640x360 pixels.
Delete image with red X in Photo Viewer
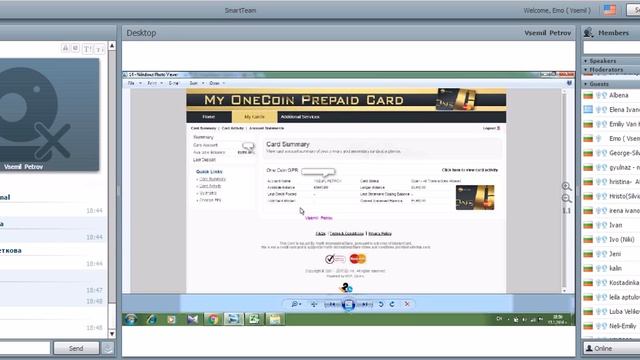tap(407, 304)
